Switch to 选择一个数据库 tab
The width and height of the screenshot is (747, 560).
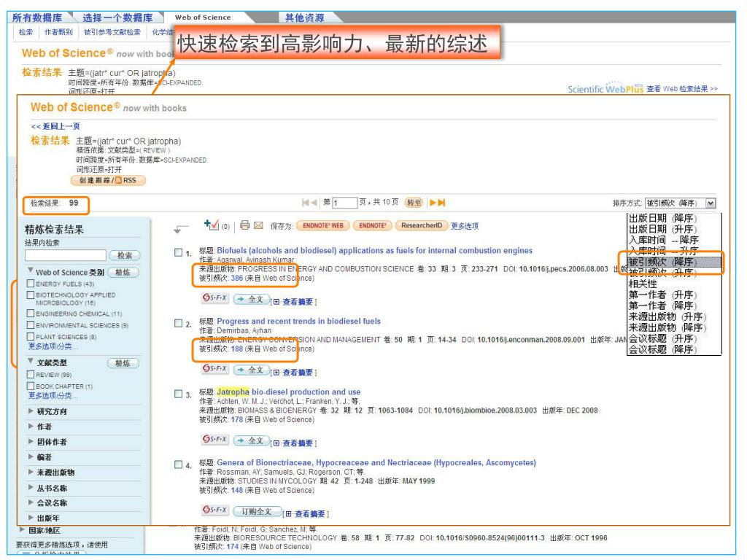117,17
